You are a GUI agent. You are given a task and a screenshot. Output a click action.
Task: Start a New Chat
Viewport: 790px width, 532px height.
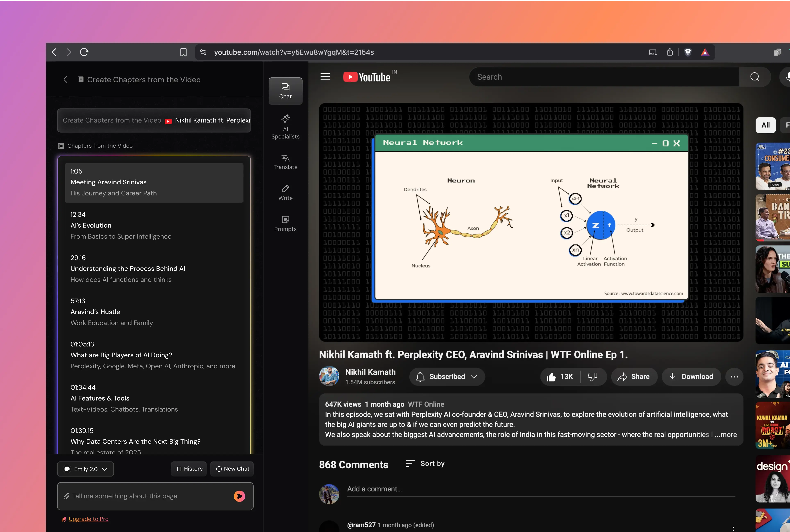pos(233,469)
